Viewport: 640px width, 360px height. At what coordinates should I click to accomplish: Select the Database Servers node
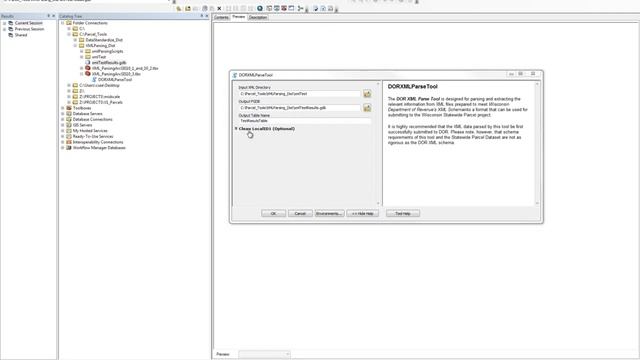tap(87, 114)
